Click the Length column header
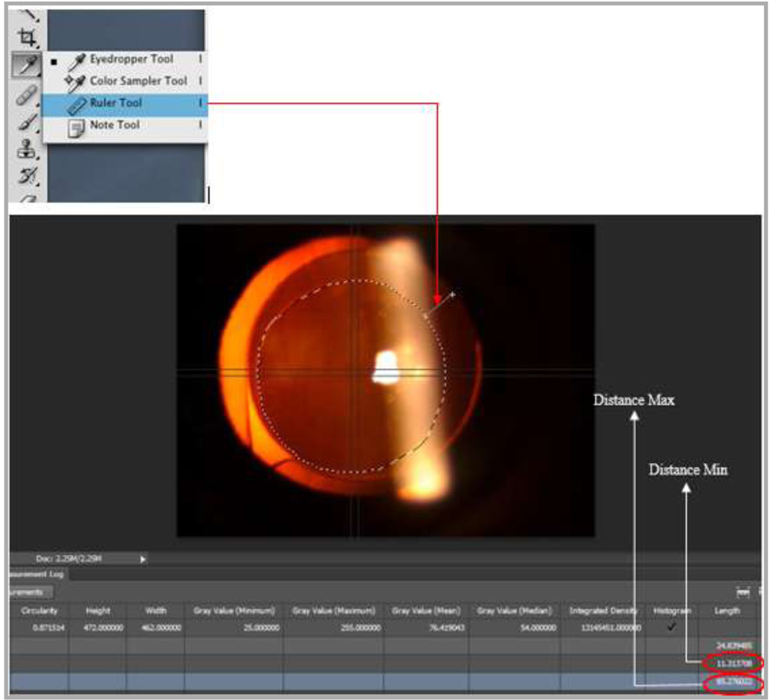This screenshot has width=770, height=700. pos(727,611)
